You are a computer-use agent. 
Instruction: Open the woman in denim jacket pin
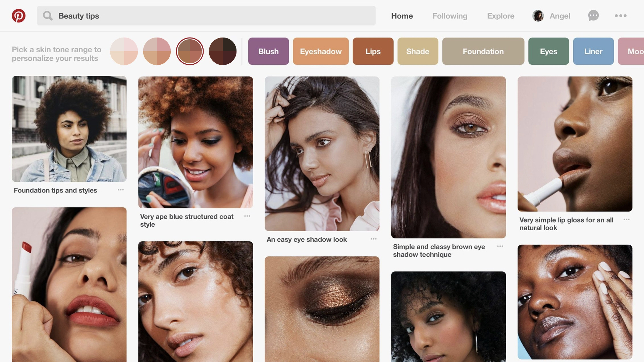coord(69,129)
